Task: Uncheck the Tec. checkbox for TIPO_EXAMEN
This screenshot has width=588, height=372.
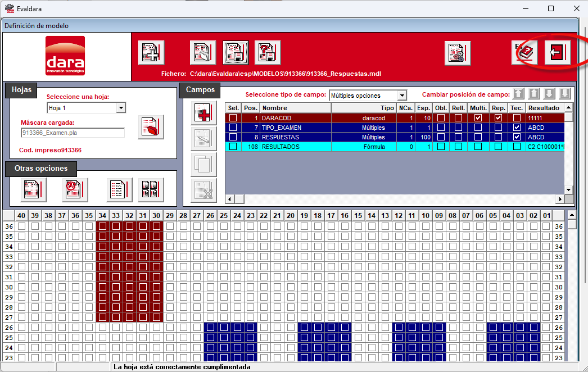Action: click(517, 128)
